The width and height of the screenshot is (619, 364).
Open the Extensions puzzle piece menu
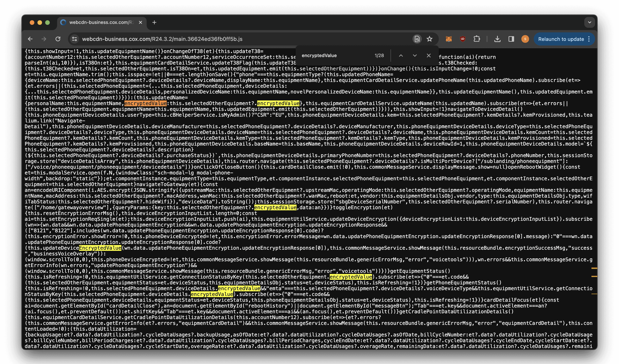477,39
